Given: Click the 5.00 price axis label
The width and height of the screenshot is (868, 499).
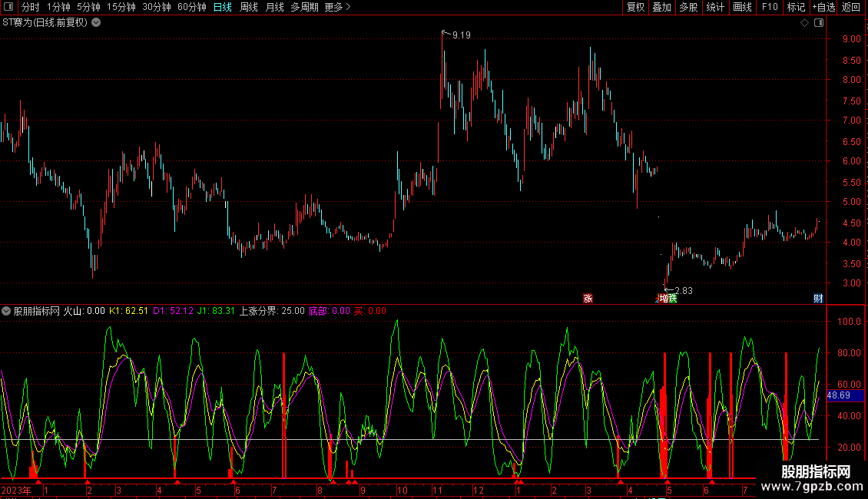Looking at the screenshot, I should 851,202.
